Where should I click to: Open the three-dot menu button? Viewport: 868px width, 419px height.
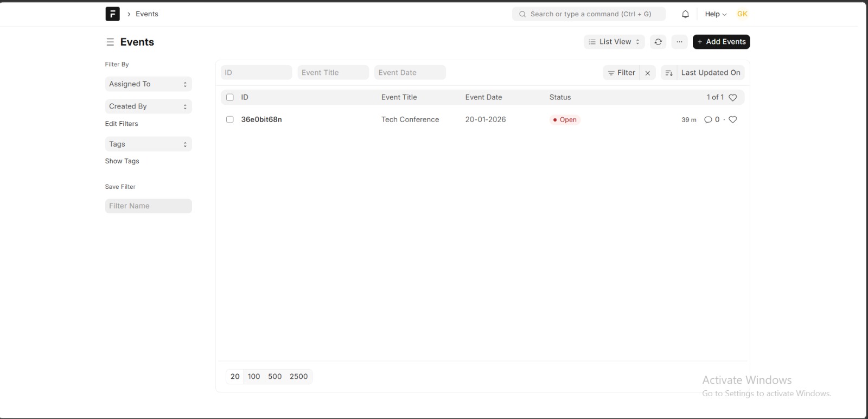tap(679, 42)
